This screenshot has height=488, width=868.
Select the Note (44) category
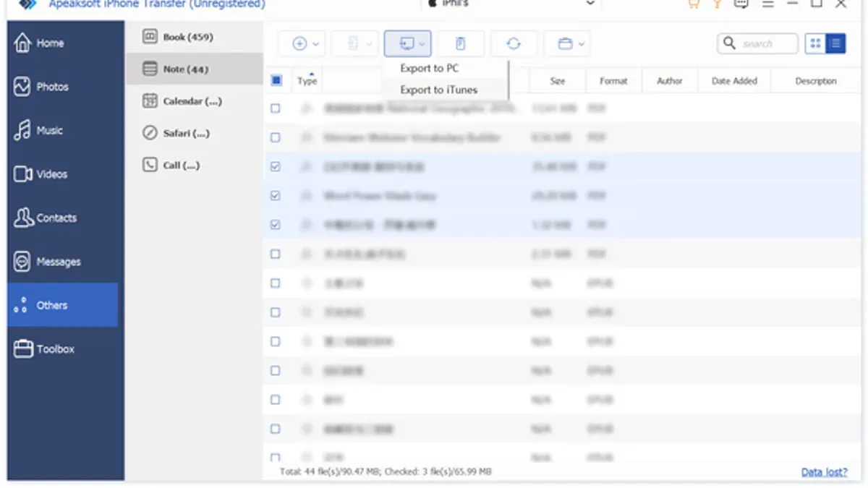[194, 69]
